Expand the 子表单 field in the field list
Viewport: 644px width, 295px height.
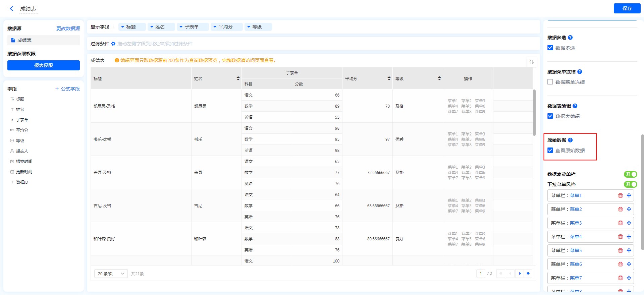[x=12, y=120]
